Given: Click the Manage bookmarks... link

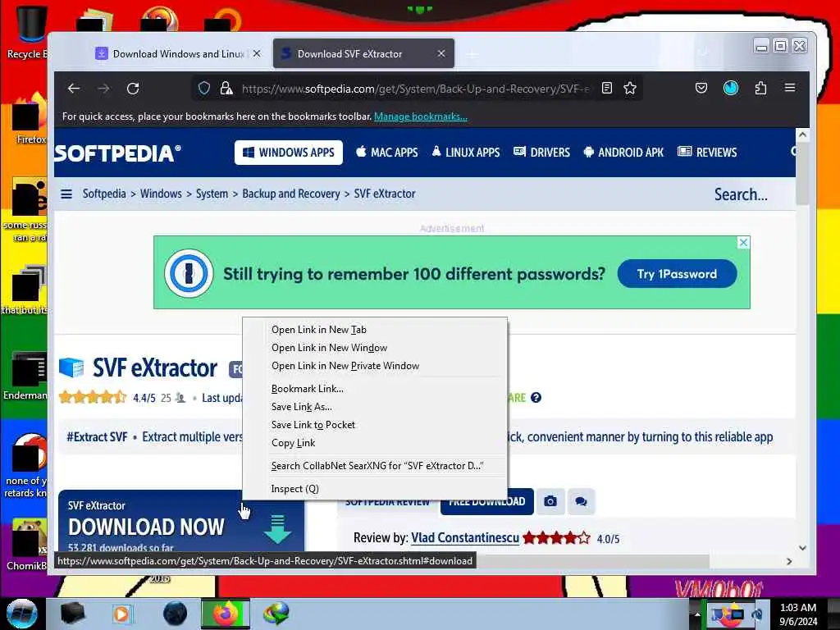Looking at the screenshot, I should (x=421, y=116).
